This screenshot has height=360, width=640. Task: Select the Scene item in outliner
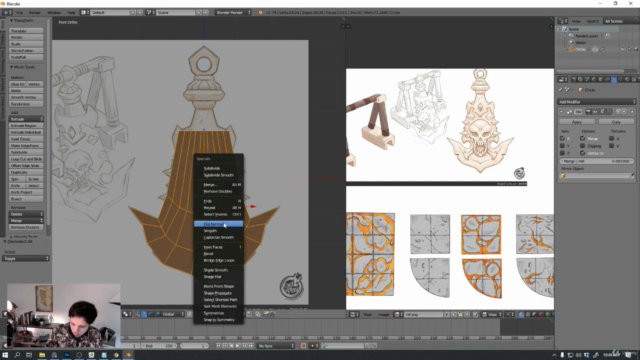574,29
